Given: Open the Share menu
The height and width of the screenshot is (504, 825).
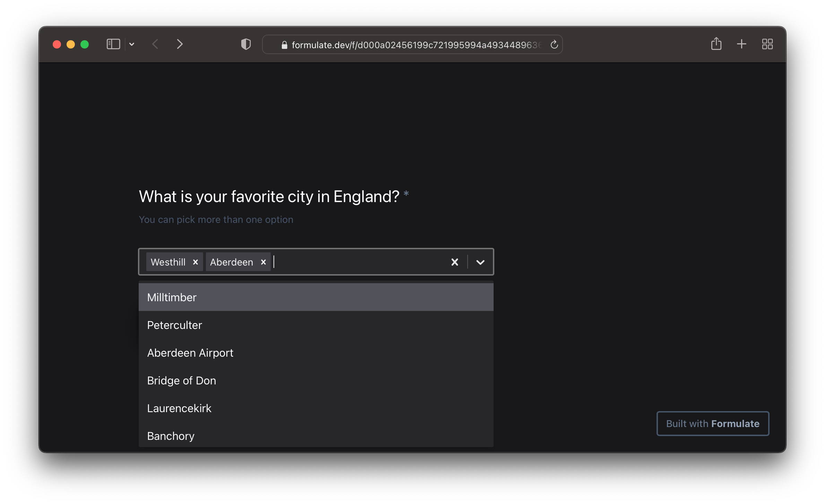Looking at the screenshot, I should (716, 44).
